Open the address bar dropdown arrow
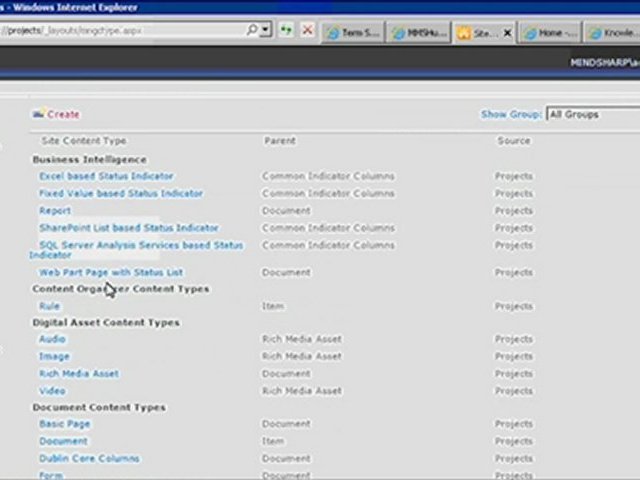Image resolution: width=640 pixels, height=480 pixels. [x=266, y=30]
